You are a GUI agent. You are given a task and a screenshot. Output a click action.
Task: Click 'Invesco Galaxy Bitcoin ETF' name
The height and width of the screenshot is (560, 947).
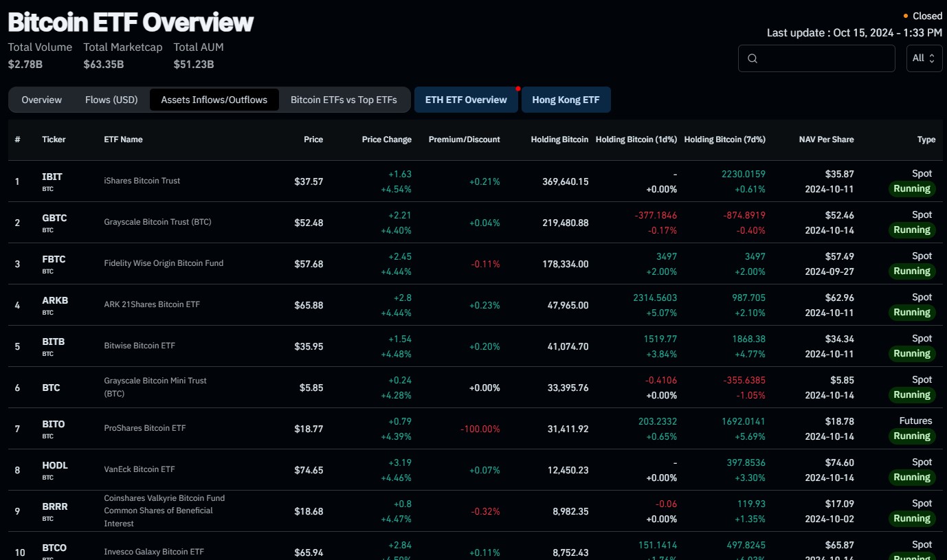(x=154, y=552)
